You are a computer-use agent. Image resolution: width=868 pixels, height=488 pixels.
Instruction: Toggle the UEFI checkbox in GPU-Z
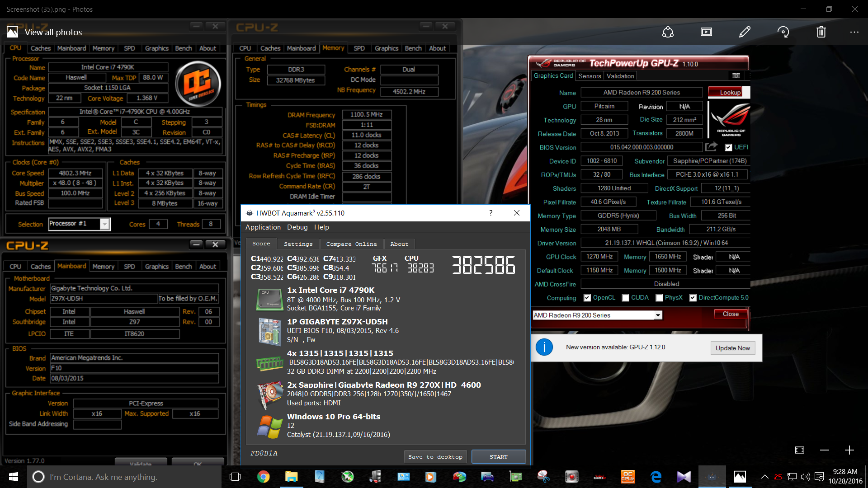click(x=728, y=147)
